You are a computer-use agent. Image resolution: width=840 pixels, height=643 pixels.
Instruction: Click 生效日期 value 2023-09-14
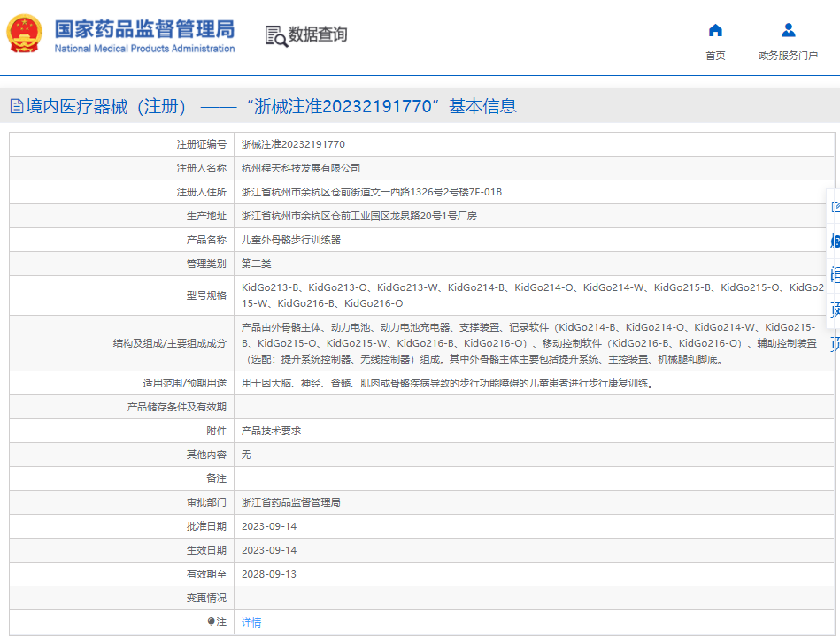pyautogui.click(x=269, y=550)
